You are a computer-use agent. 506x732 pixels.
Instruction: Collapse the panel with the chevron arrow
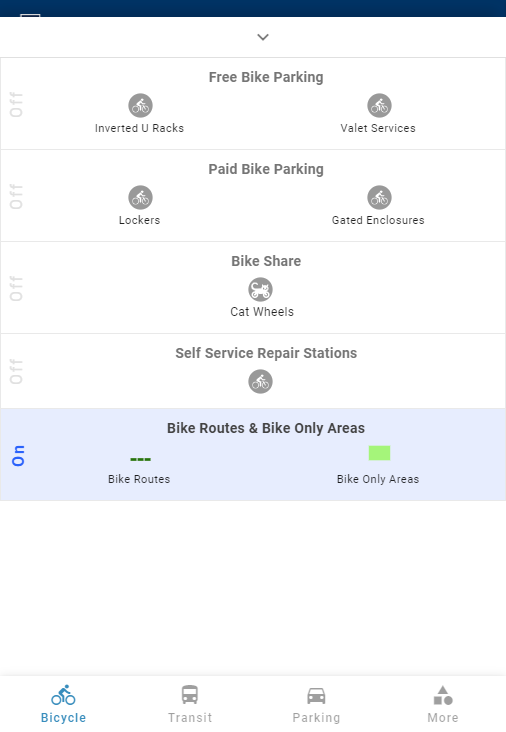263,37
